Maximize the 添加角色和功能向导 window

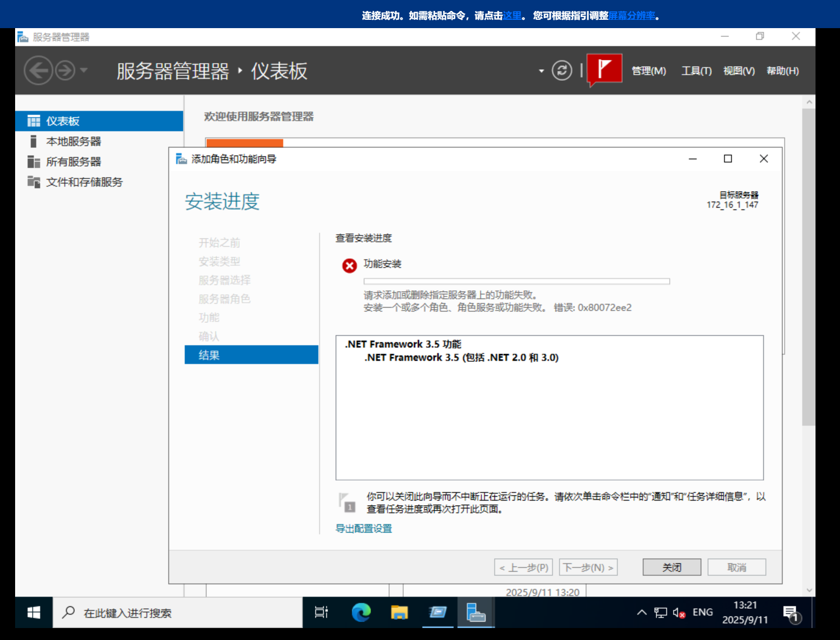click(x=728, y=159)
